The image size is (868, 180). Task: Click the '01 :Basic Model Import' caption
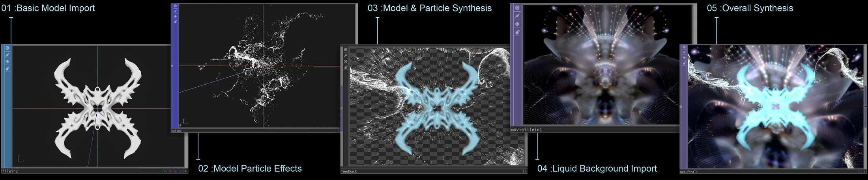[x=48, y=8]
